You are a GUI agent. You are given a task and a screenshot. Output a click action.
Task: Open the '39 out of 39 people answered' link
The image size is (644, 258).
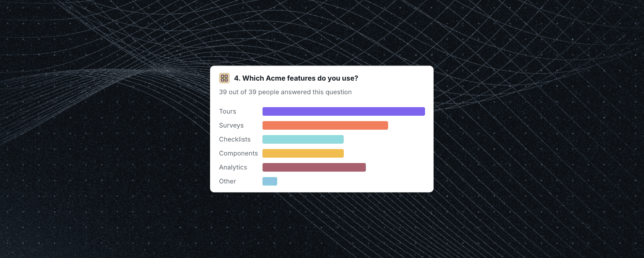click(x=286, y=92)
